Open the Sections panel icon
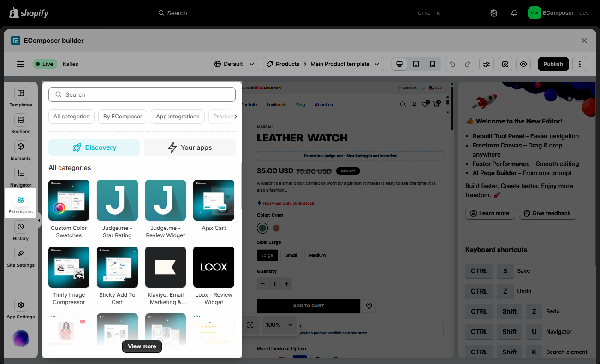600x364 pixels. click(21, 120)
